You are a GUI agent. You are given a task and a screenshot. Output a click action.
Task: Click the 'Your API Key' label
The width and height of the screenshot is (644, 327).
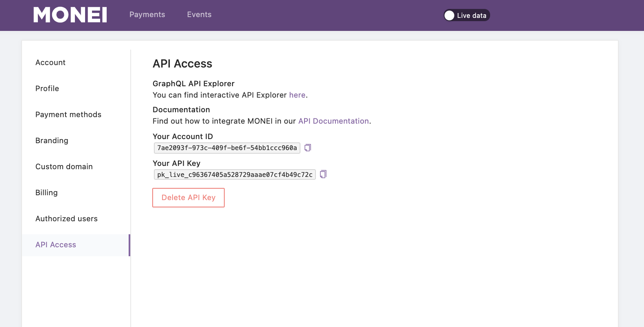click(176, 163)
